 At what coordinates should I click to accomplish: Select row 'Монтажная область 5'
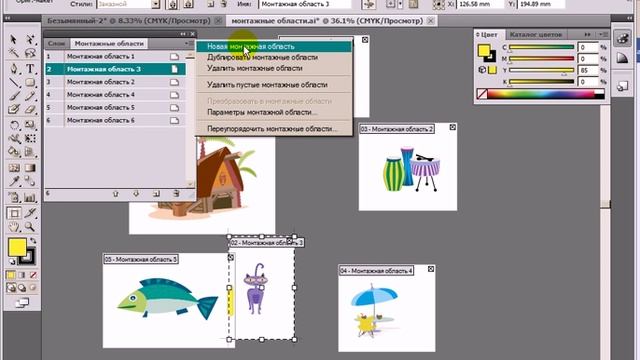click(115, 107)
